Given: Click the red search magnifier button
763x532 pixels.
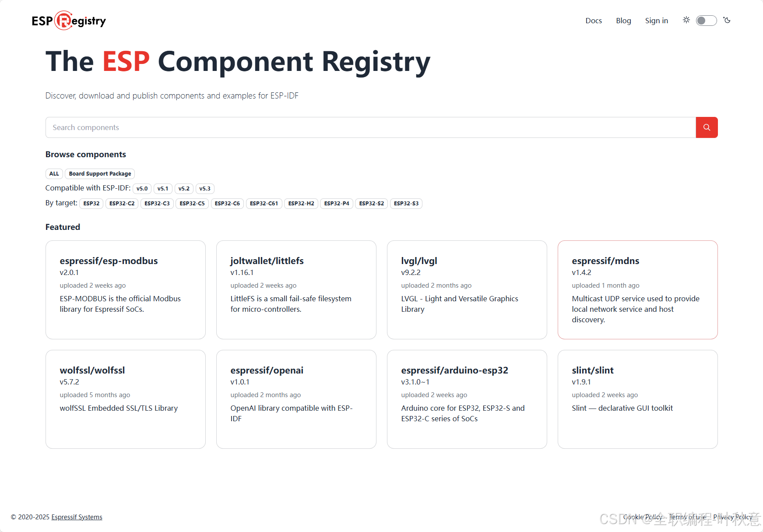Looking at the screenshot, I should 707,127.
